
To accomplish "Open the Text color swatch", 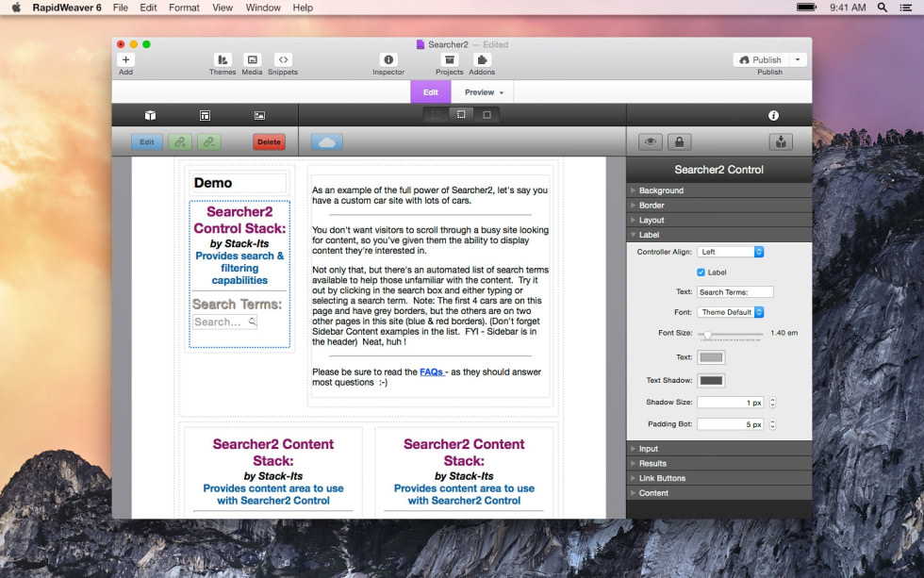I will (x=711, y=357).
